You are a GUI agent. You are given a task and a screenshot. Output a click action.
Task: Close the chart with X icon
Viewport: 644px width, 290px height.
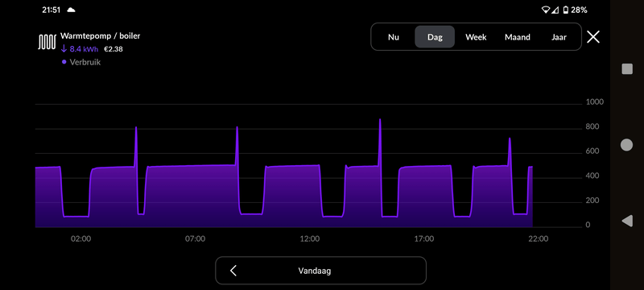click(593, 37)
